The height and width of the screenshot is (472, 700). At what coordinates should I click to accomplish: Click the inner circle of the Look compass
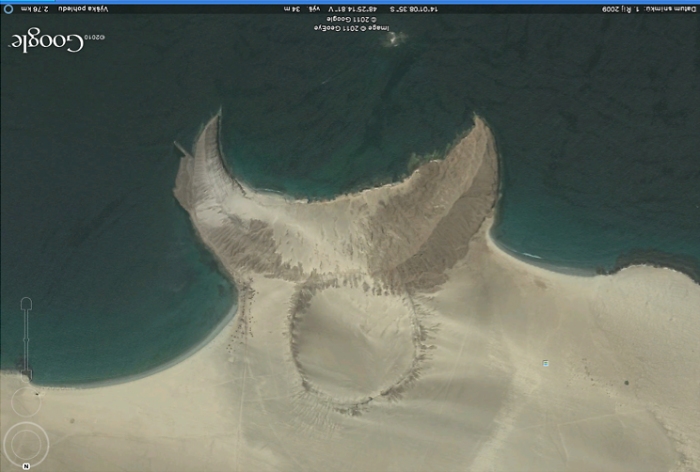[x=26, y=444]
